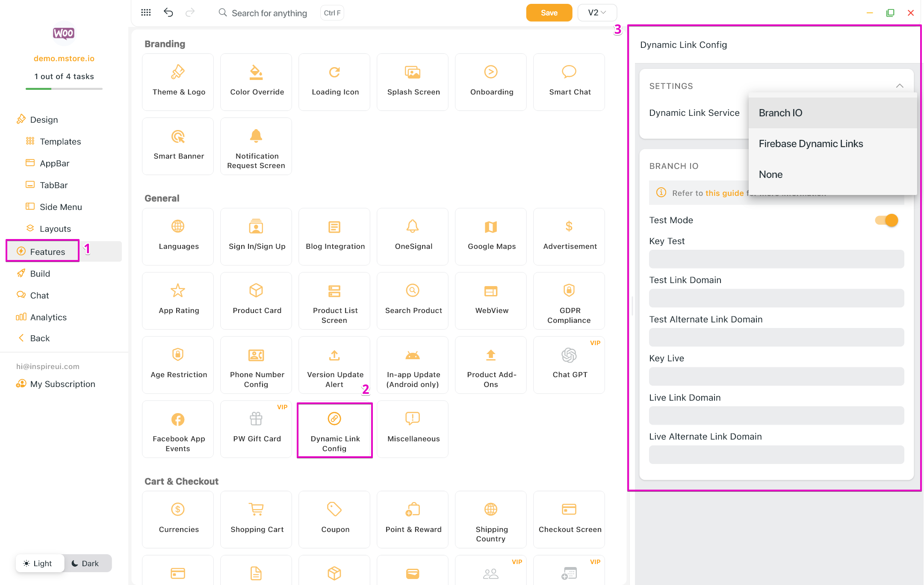924x585 pixels.
Task: Open the Theme & Logo feature
Action: click(x=178, y=82)
